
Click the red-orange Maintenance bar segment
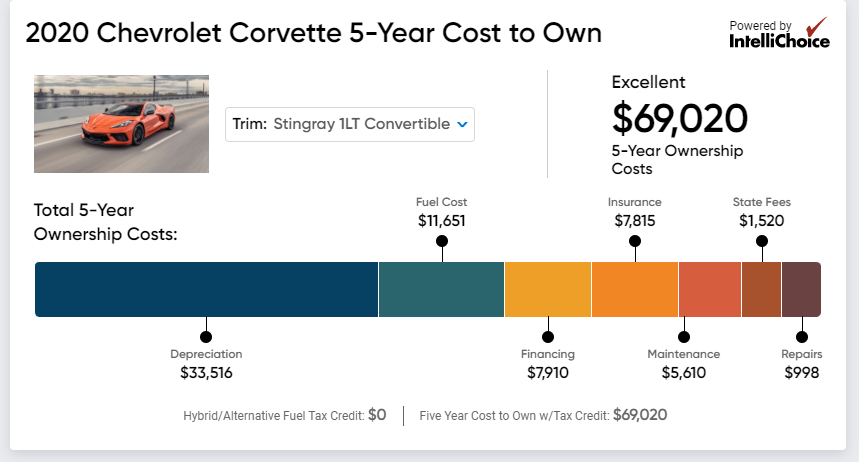tap(710, 289)
